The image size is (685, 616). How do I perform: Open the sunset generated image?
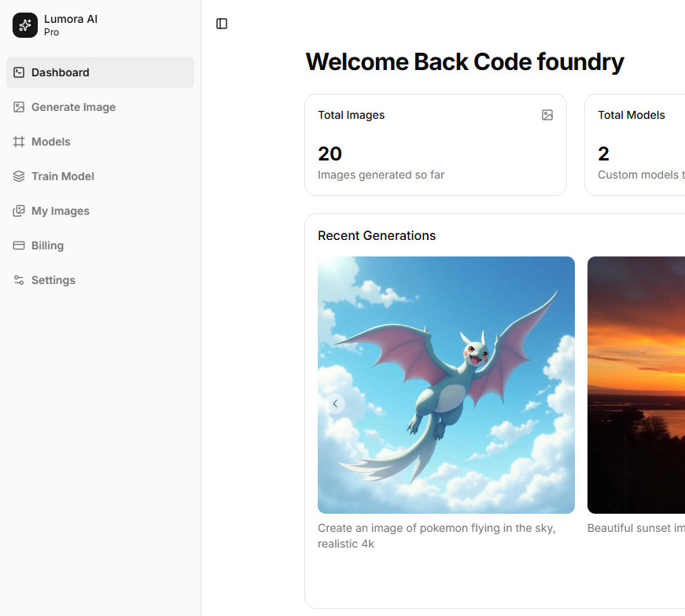636,385
